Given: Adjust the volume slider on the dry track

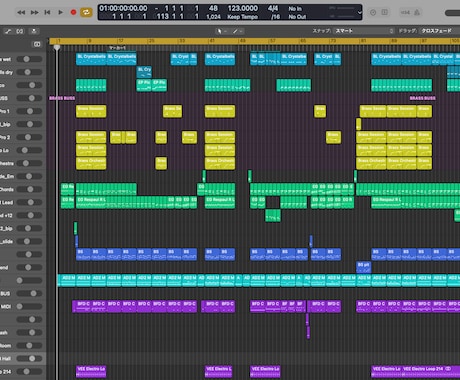Looking at the screenshot, I should pyautogui.click(x=29, y=72).
